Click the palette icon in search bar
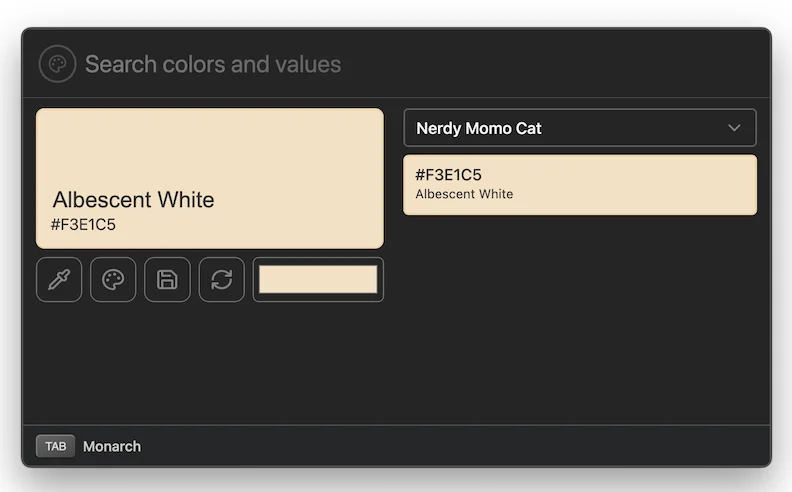792x492 pixels. tap(57, 64)
